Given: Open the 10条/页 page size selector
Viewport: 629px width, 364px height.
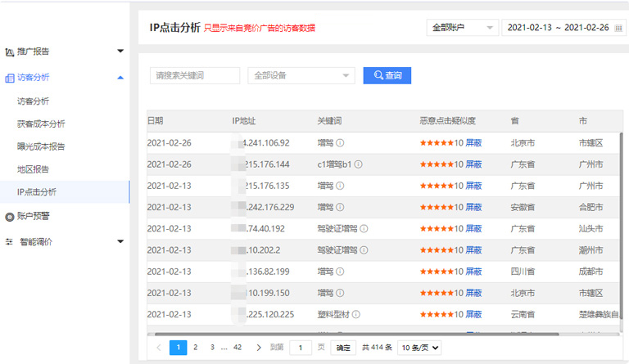Looking at the screenshot, I should (419, 348).
